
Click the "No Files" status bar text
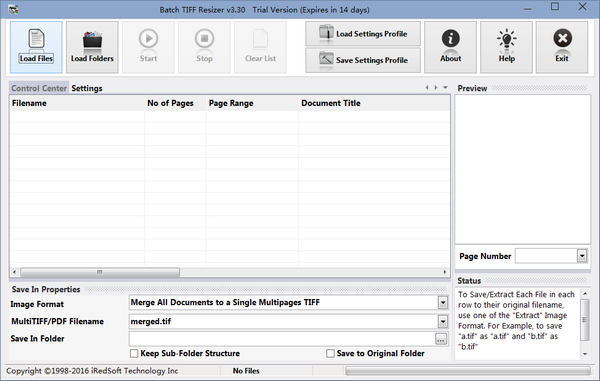click(246, 371)
